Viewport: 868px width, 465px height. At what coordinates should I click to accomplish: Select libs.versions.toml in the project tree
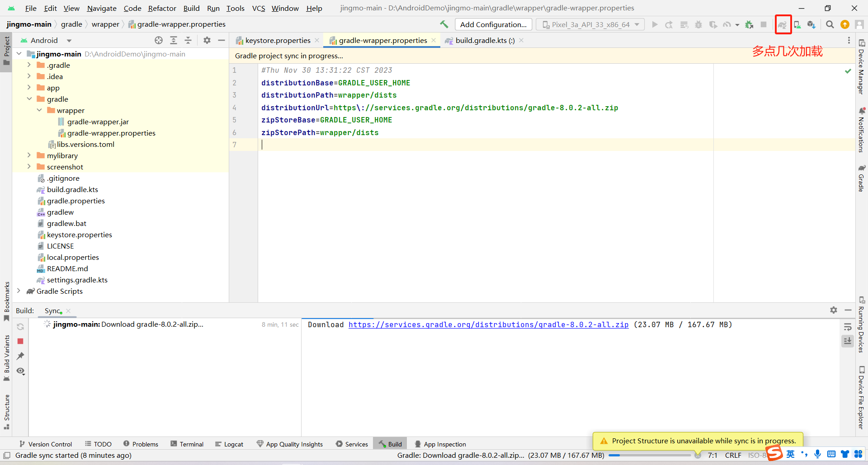(85, 144)
